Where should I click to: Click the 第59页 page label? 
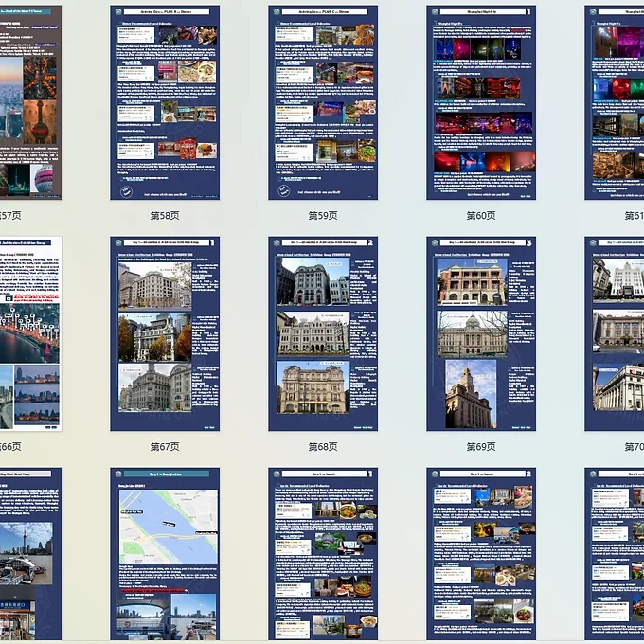click(323, 216)
